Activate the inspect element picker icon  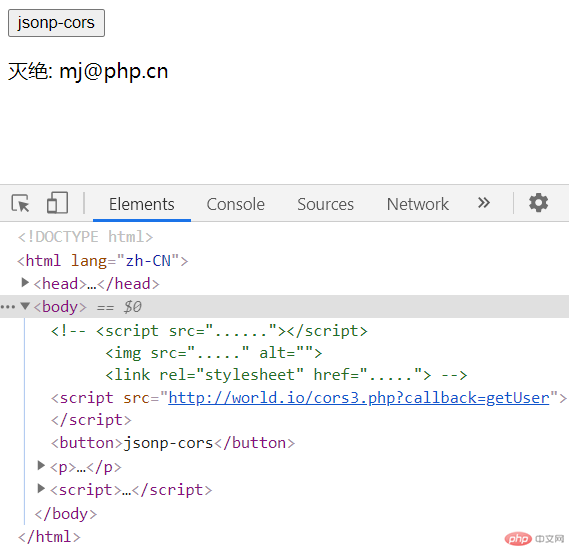click(20, 203)
